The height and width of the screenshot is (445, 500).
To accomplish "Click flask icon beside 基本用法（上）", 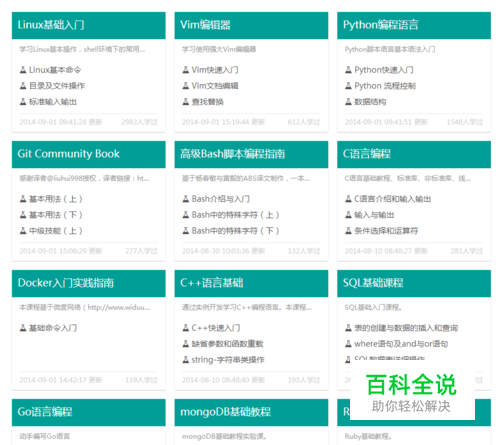I will [23, 199].
